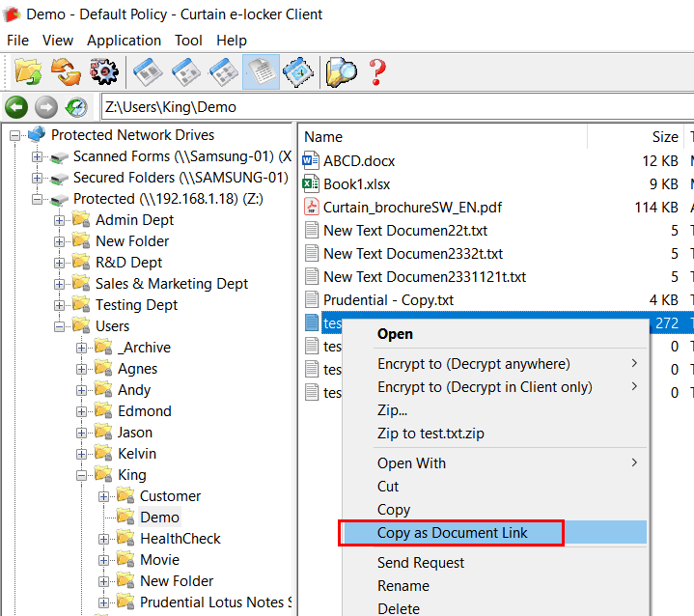Select the highlighted details view icon
694x616 pixels.
[261, 71]
